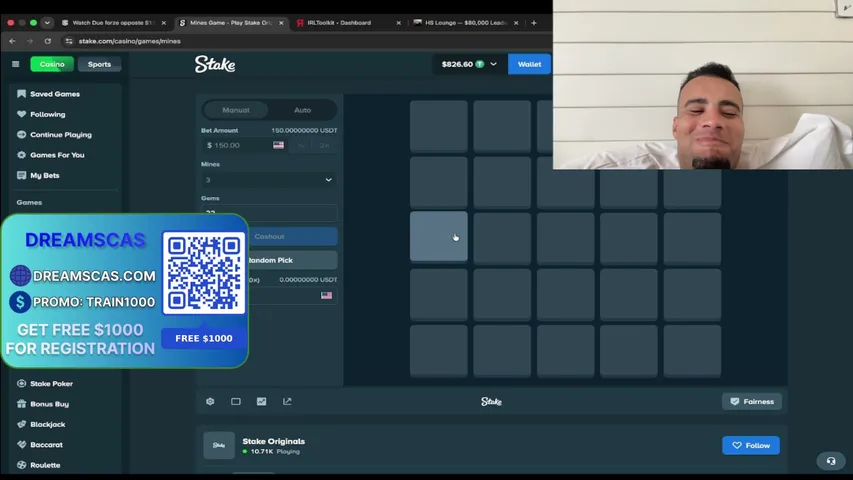Follow Stake Originals

(751, 445)
